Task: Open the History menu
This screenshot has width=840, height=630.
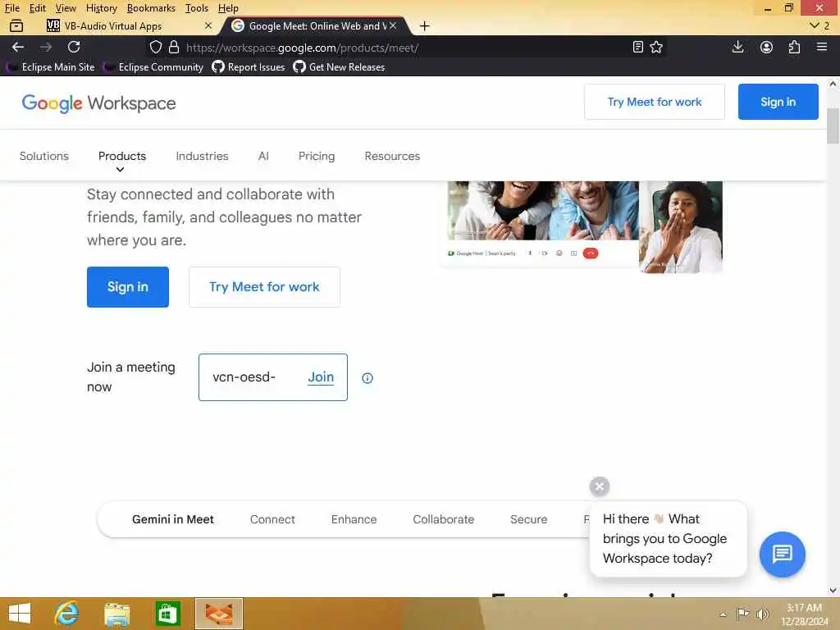Action: [101, 8]
